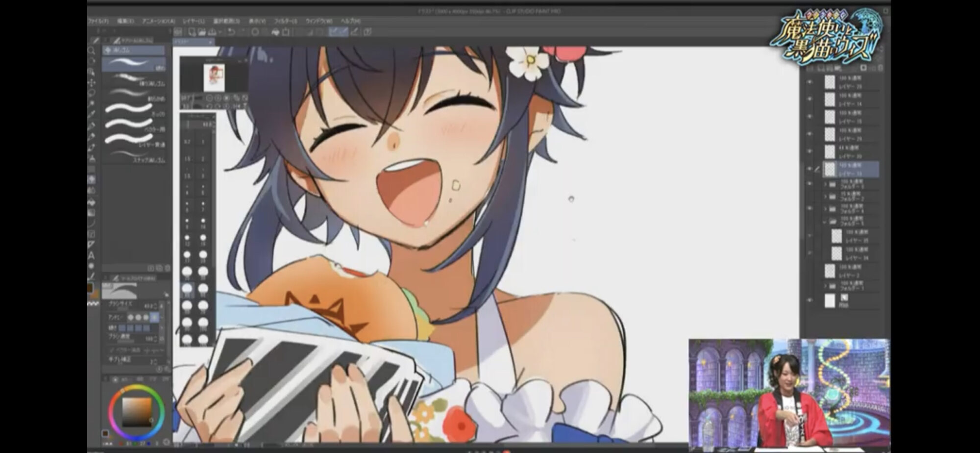Viewport: 980px width, 453px height.
Task: Open brush size dynamics button
Action: point(162,306)
